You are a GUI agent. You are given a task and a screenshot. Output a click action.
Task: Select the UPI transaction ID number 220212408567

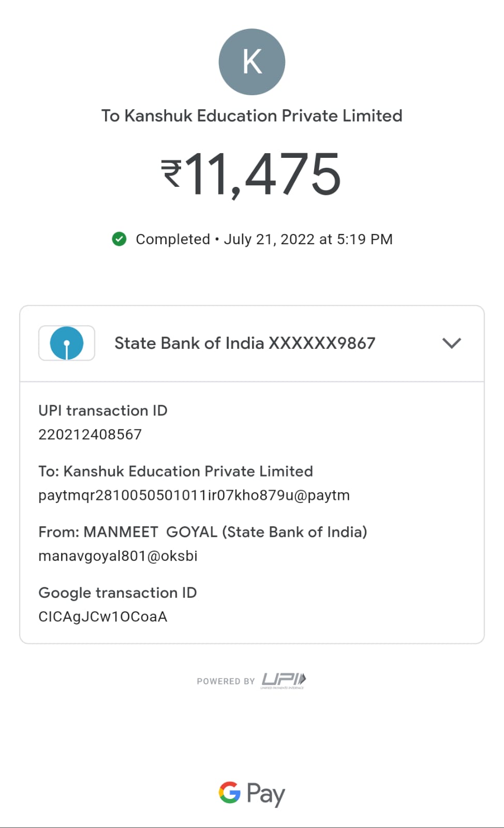(90, 434)
